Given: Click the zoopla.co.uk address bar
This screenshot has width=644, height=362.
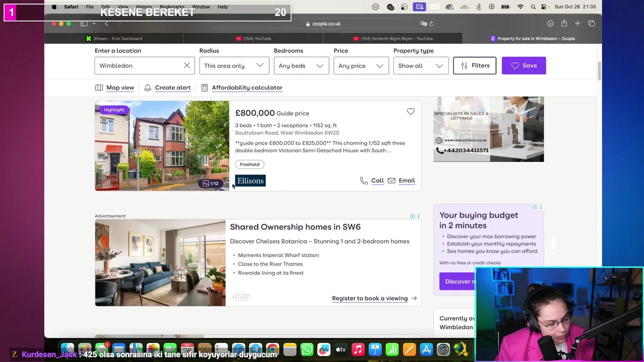Looking at the screenshot, I should click(x=322, y=24).
